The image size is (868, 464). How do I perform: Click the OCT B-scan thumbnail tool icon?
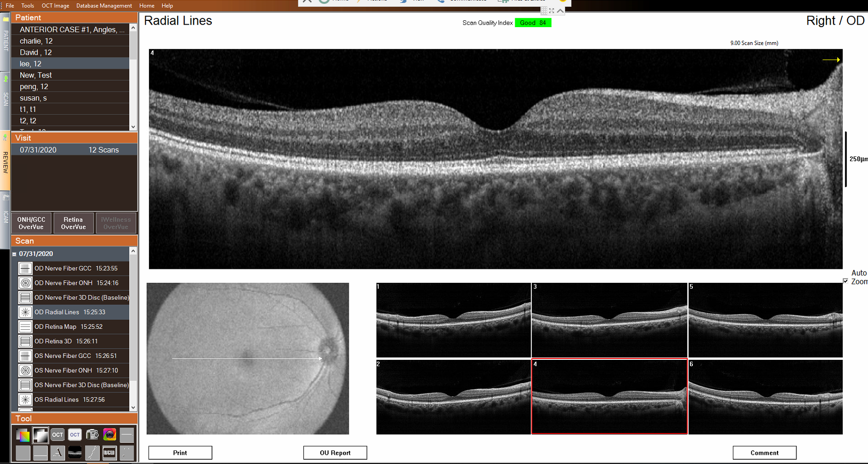[x=75, y=453]
